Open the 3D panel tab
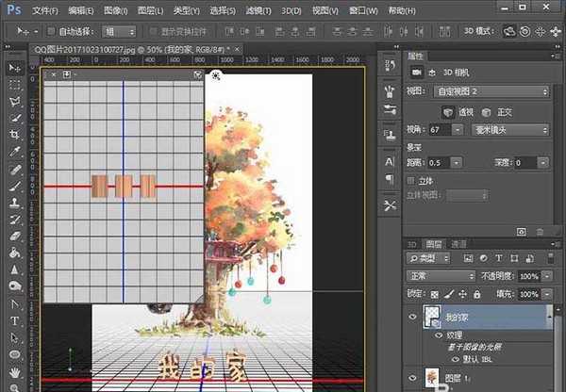This screenshot has width=566, height=392. 412,242
